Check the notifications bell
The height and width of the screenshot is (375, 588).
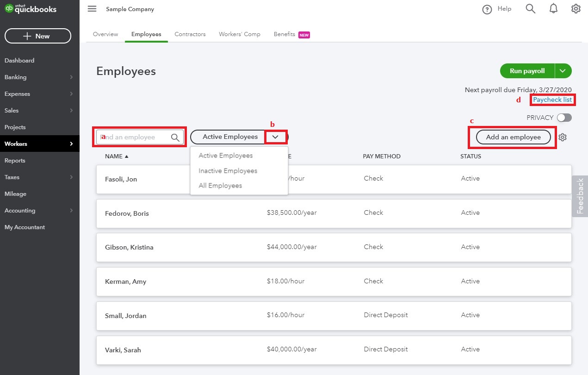(x=553, y=9)
